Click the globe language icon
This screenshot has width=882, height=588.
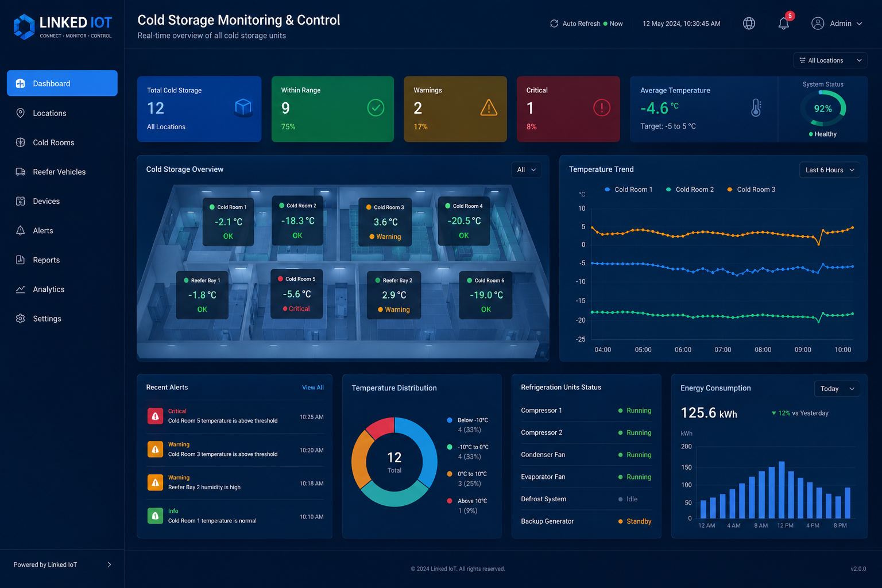(x=749, y=24)
